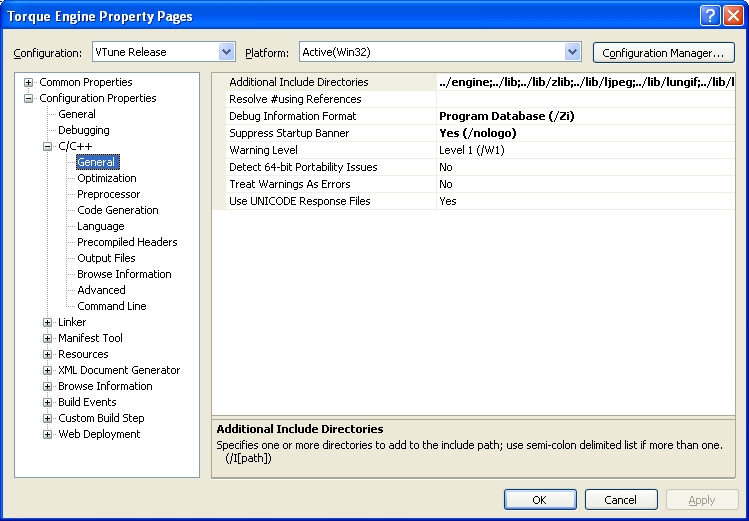The image size is (749, 521).
Task: Select Precompiled Headers in the tree
Action: (x=127, y=242)
